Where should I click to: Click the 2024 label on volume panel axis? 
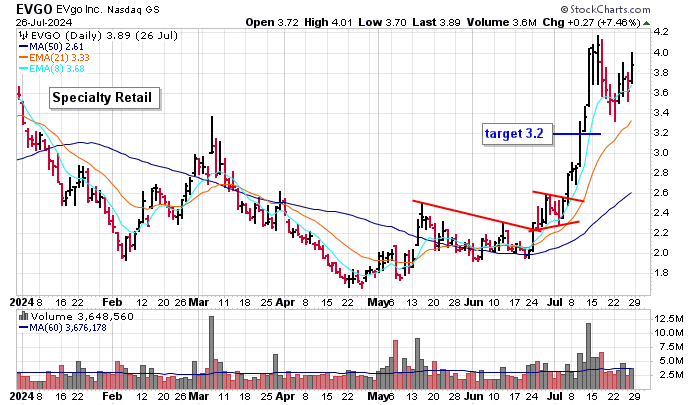click(22, 396)
